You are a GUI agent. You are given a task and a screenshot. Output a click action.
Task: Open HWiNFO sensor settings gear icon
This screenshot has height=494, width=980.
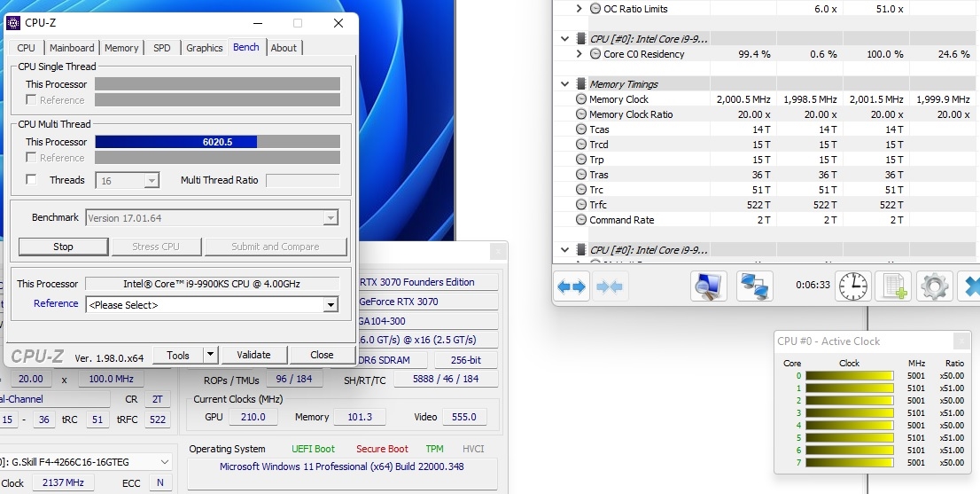pos(935,286)
